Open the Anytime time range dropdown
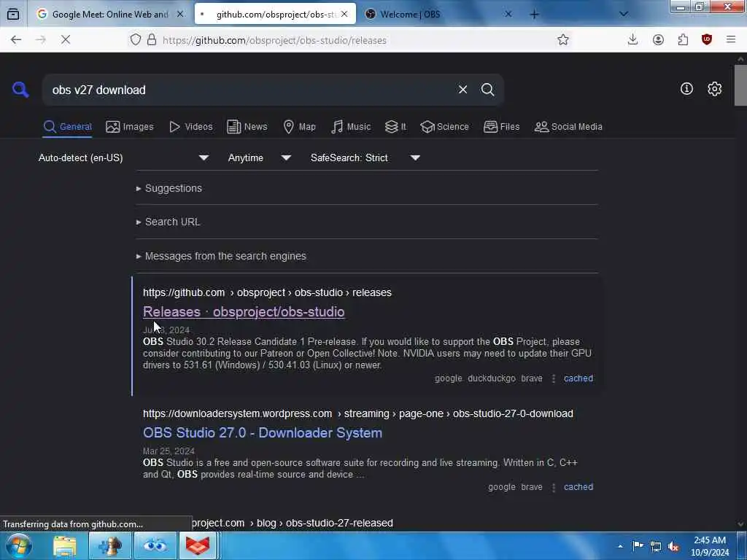The image size is (747, 560). [259, 157]
